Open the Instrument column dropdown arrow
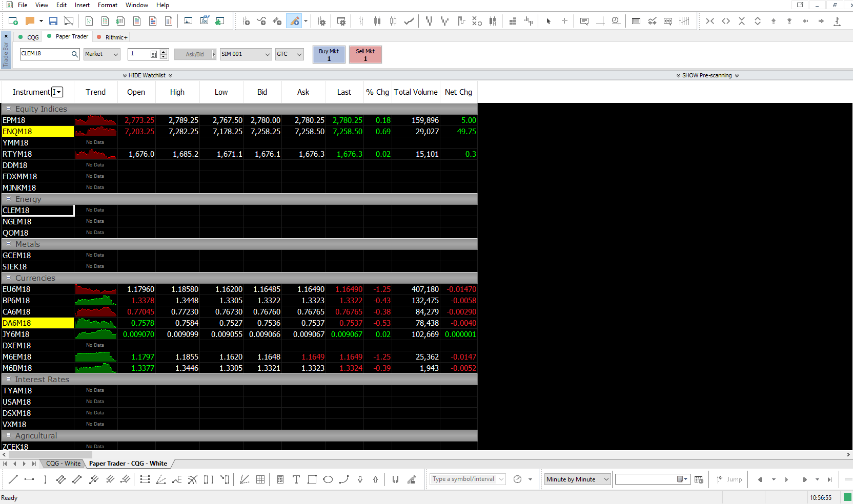The height and width of the screenshot is (504, 853). coord(57,92)
